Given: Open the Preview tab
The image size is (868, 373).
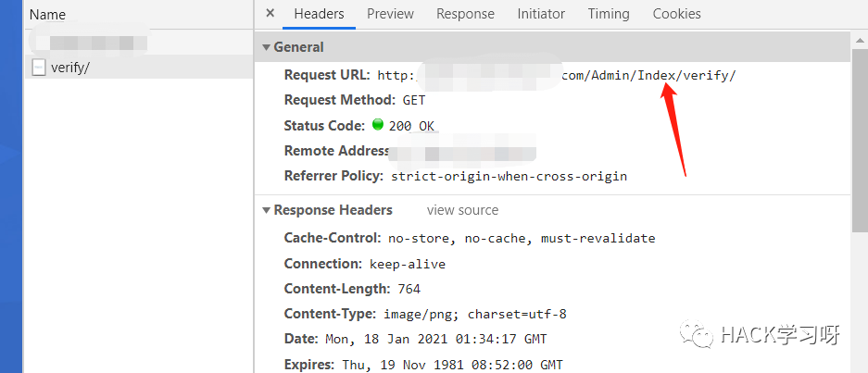Looking at the screenshot, I should [390, 14].
